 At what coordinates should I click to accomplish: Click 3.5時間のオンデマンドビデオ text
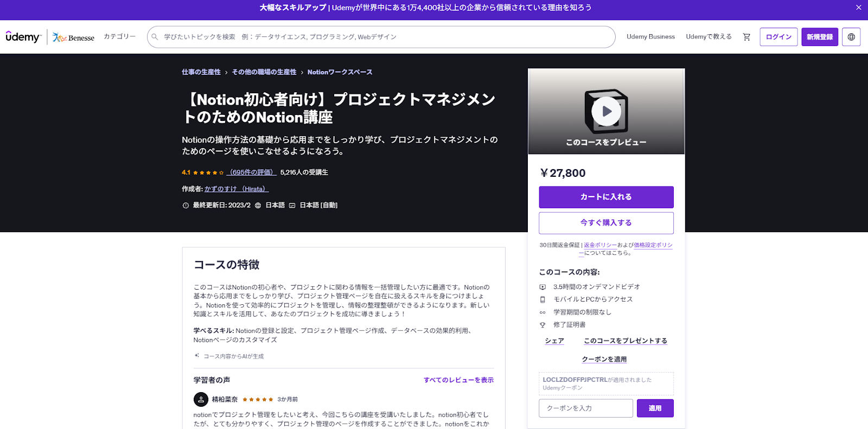[597, 287]
